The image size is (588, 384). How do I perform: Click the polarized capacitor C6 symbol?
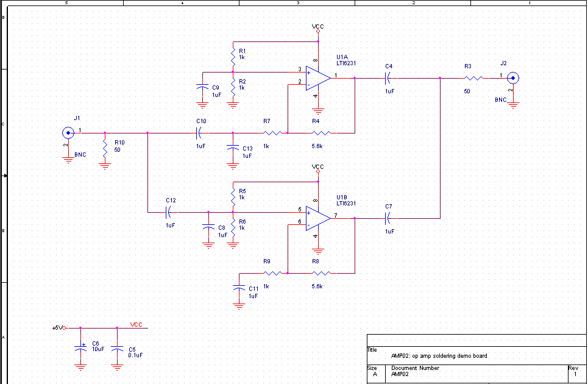pos(80,349)
